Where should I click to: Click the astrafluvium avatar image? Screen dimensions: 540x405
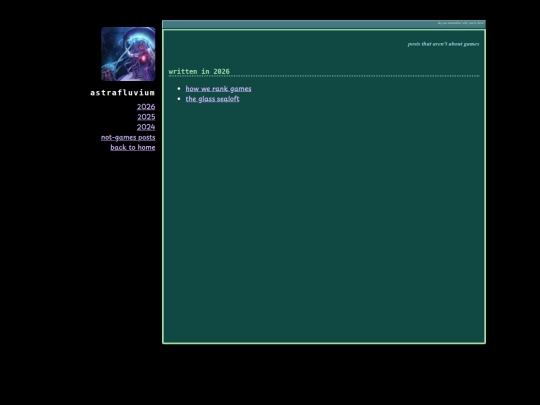pyautogui.click(x=128, y=54)
